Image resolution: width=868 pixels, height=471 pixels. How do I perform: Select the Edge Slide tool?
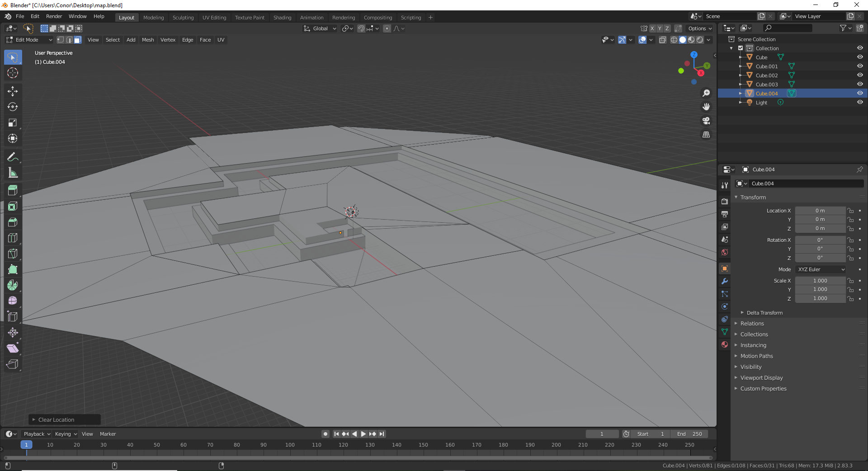click(x=13, y=317)
